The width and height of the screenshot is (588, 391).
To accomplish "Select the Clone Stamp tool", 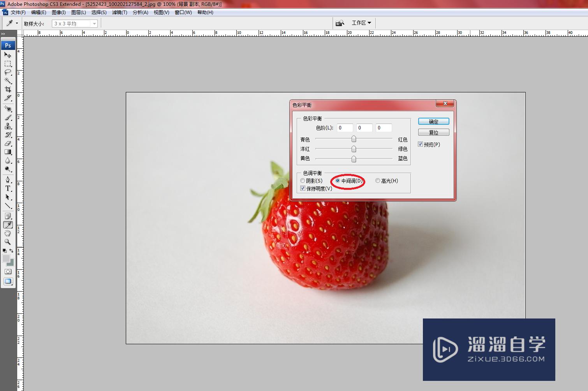I will click(8, 126).
